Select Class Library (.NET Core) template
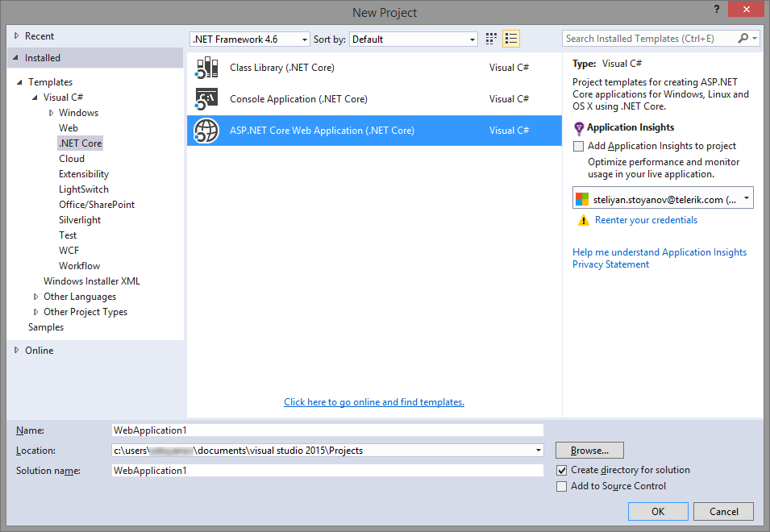The image size is (770, 532). click(374, 68)
